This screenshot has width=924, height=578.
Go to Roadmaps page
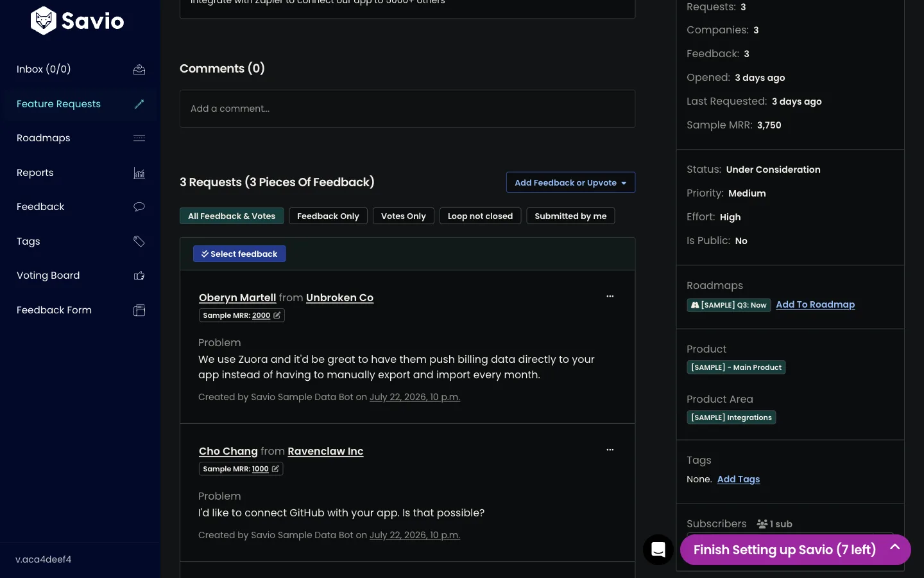[x=44, y=138]
